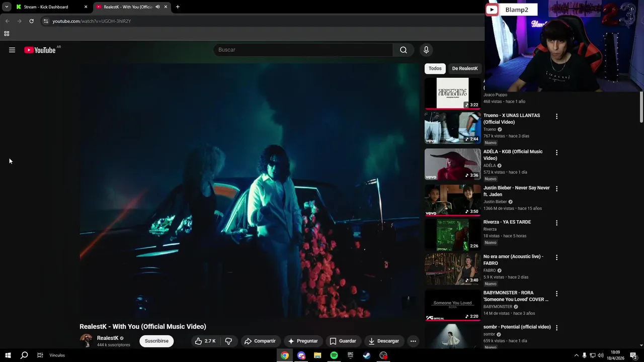Viewport: 644px width, 362px height.
Task: Go back in browser history
Action: click(7, 21)
